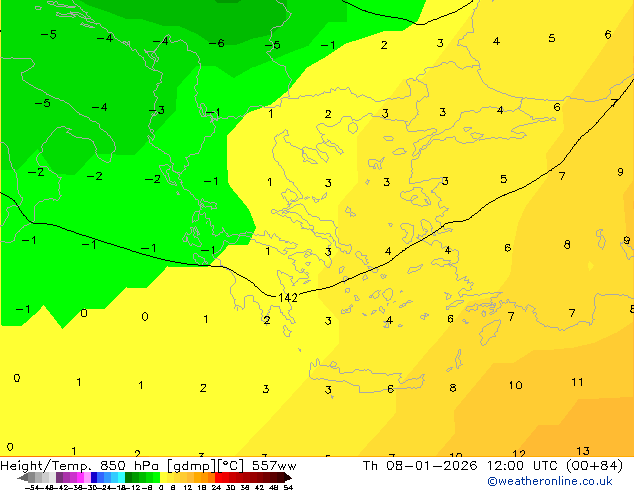Image resolution: width=634 pixels, height=490 pixels.
Task: Click the 13 temperature value on the map
Action: (x=583, y=451)
